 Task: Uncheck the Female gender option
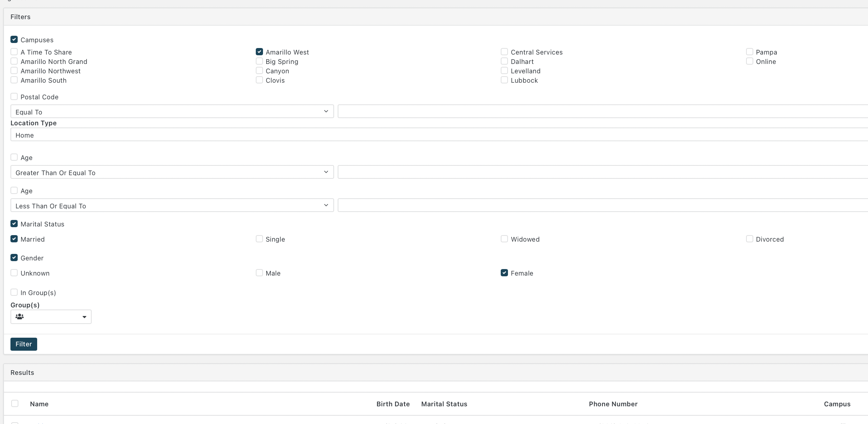tap(504, 273)
